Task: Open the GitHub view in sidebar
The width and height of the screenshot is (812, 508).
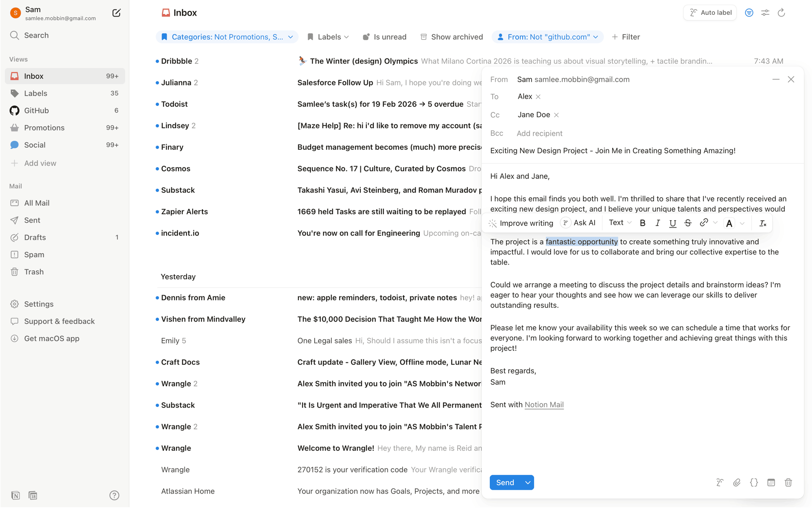Action: pyautogui.click(x=65, y=110)
